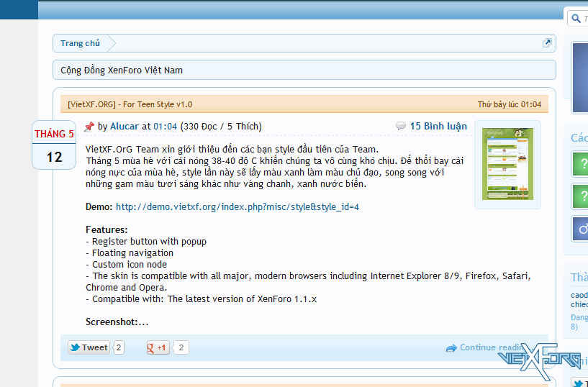Click the 'Register button with popup' feature line
The height and width of the screenshot is (387, 588).
click(146, 242)
